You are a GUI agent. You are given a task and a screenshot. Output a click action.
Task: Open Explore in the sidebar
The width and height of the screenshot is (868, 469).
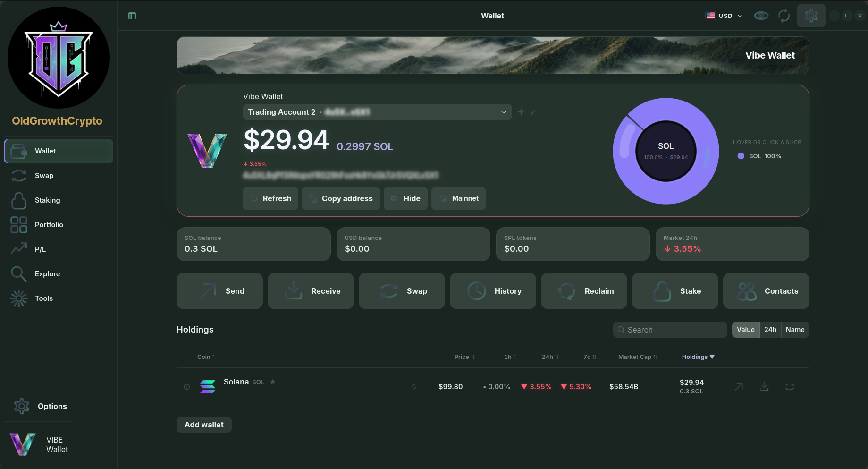coord(59,274)
